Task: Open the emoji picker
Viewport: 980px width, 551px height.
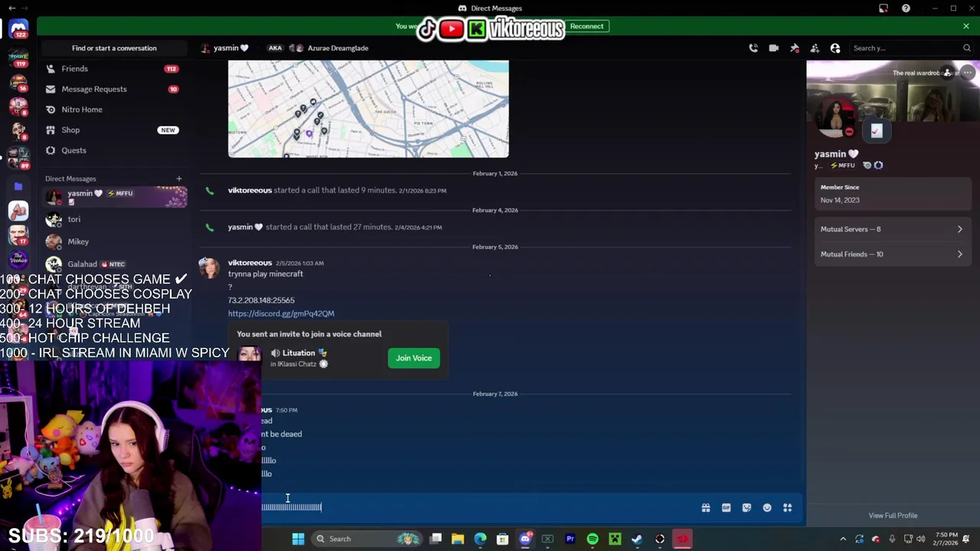Action: click(x=767, y=507)
